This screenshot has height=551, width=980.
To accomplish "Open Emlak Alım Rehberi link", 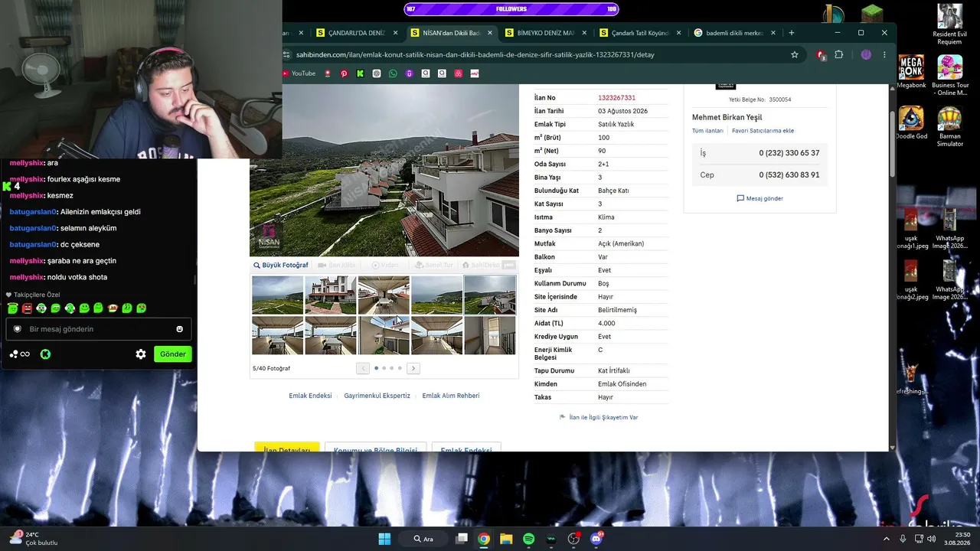I will click(x=451, y=396).
